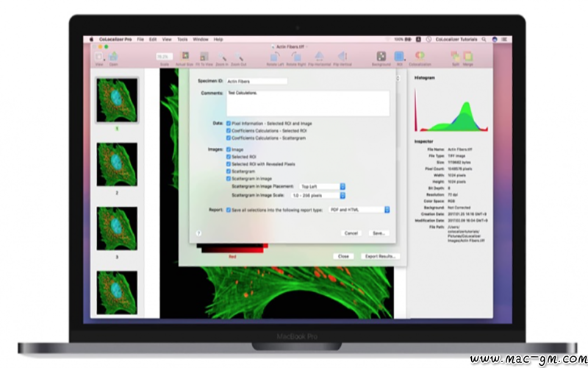Toggle the Scattergram in Image checkbox
The image size is (588, 368).
229,179
